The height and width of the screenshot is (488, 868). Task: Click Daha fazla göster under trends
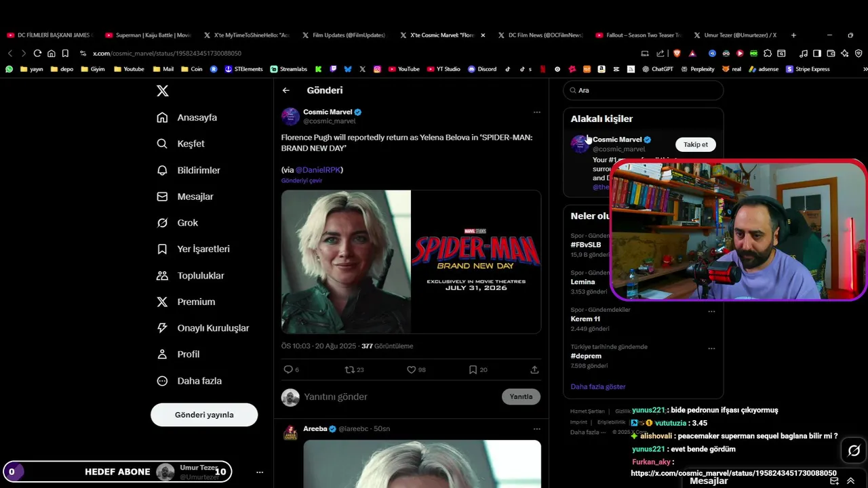[598, 386]
